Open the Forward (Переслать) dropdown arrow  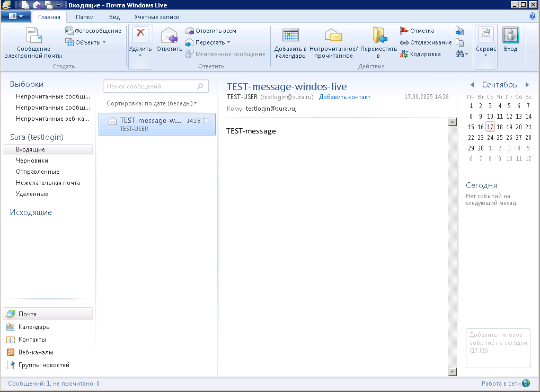coord(228,42)
